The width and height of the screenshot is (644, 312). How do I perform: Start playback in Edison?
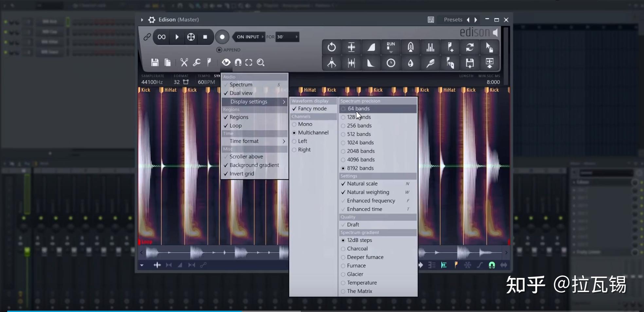(x=177, y=37)
